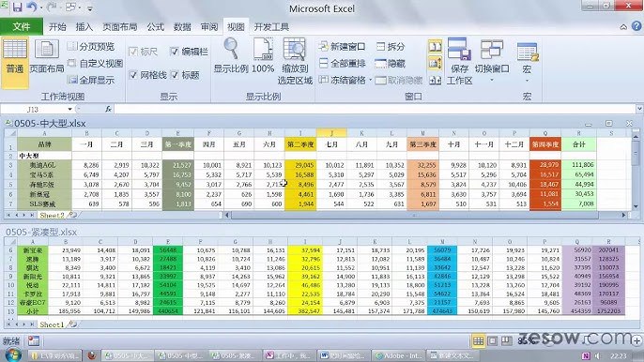Save the workbook from Quick Access toolbar
Image resolution: width=644 pixels, height=362 pixels.
(17, 8)
